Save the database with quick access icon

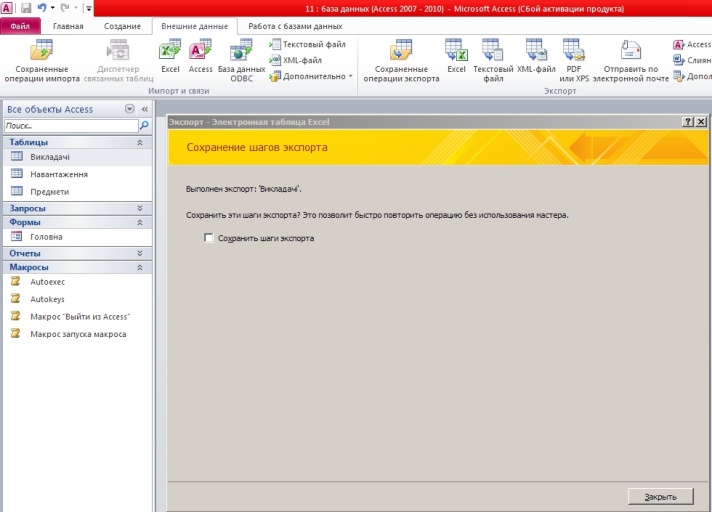pyautogui.click(x=25, y=8)
